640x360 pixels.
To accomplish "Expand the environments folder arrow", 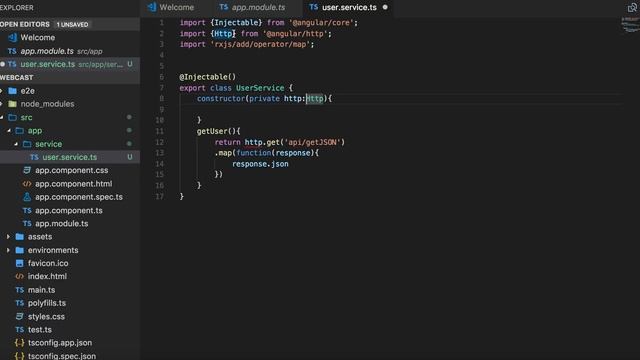I will coord(9,250).
